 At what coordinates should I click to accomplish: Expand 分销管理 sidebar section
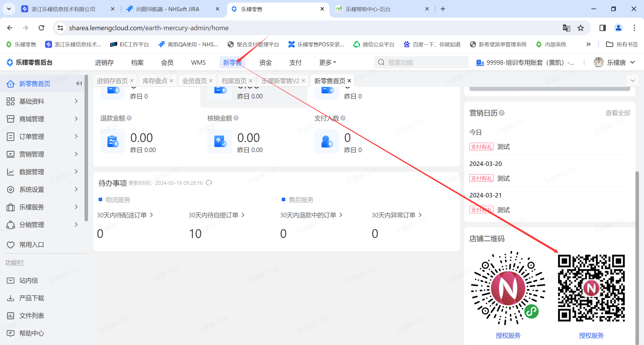coord(42,225)
